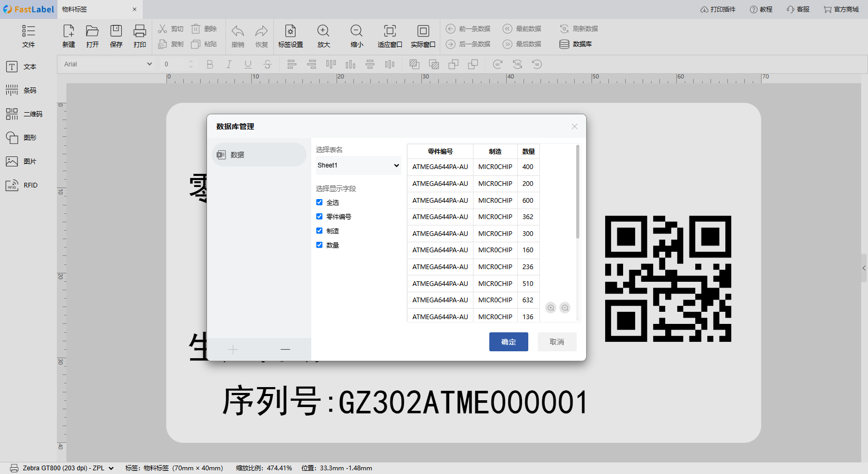Toggle the 全选 select-all checkbox
This screenshot has width=868, height=474.
coord(319,202)
